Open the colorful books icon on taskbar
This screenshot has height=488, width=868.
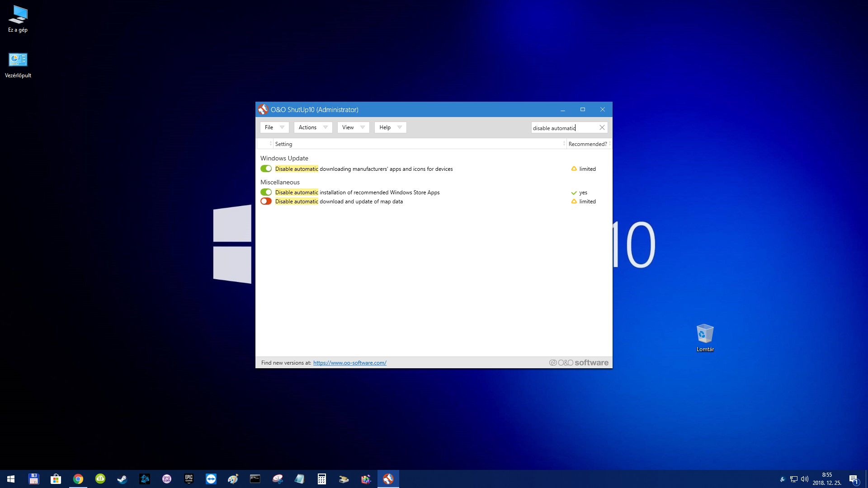pos(366,479)
